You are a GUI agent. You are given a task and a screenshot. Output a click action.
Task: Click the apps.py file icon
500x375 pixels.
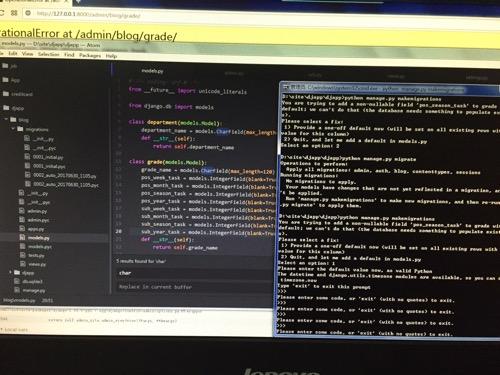[x=22, y=229]
